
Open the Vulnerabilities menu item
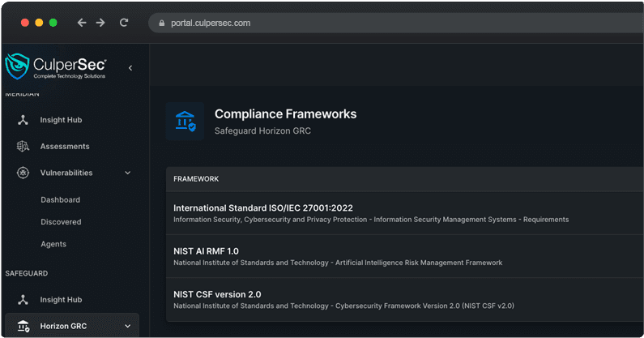[x=66, y=173]
